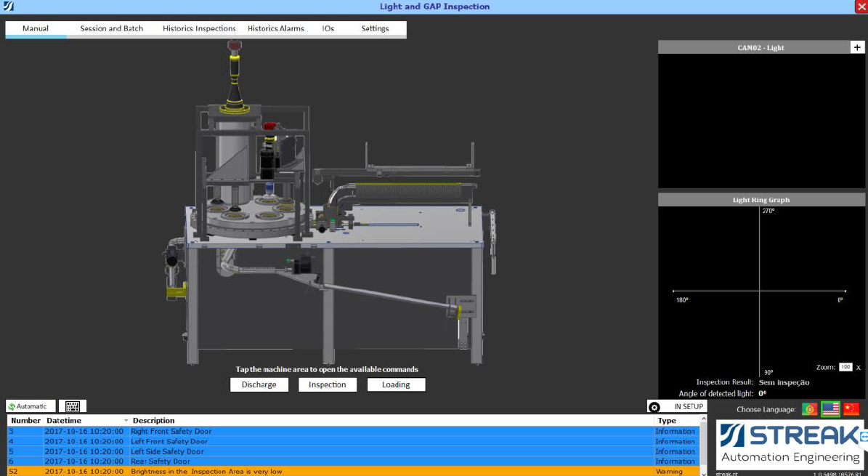This screenshot has height=476, width=868.
Task: Go to the Historics Inspections tab
Action: pos(199,28)
